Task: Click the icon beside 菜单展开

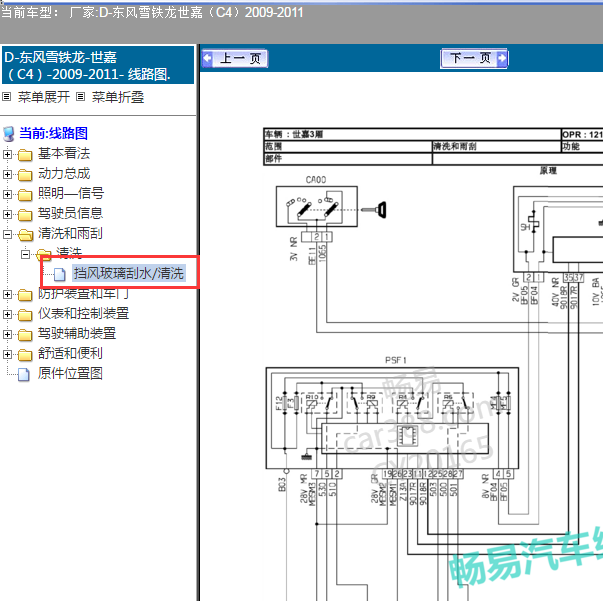Action: (7, 97)
